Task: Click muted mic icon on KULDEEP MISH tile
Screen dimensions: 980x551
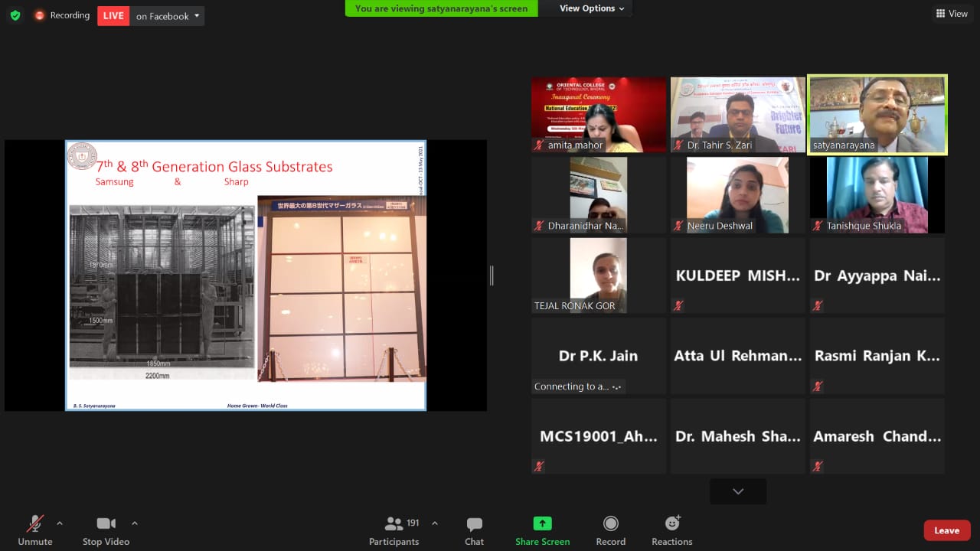Action: point(678,305)
